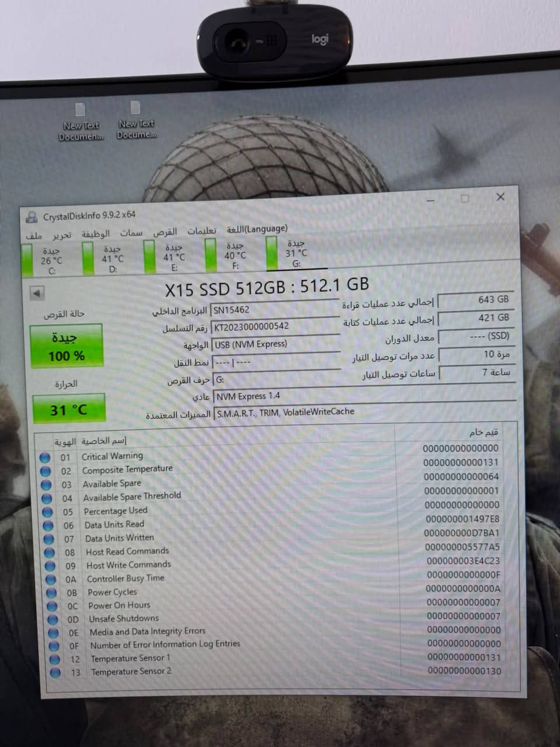Click the raw values column header (قيم خام)

484,432
